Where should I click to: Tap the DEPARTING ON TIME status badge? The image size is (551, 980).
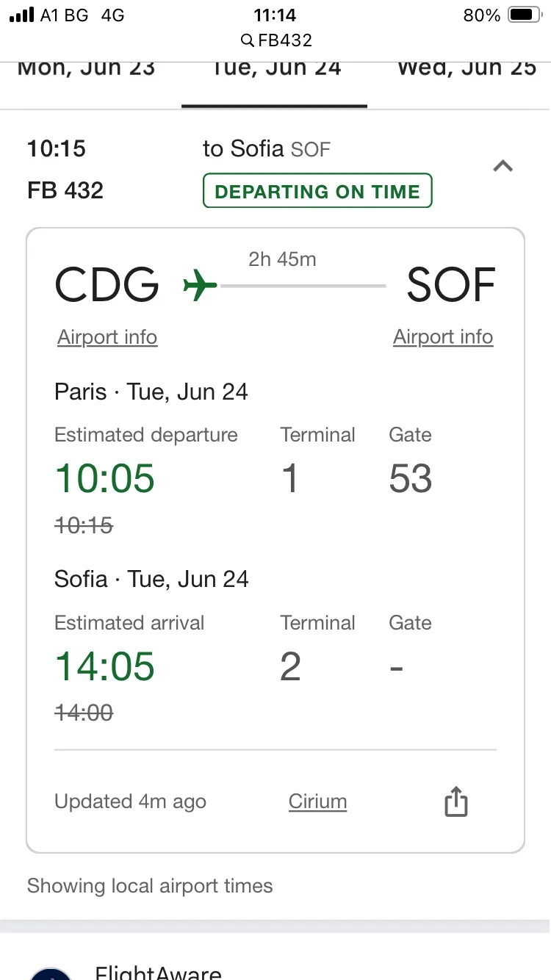[317, 191]
